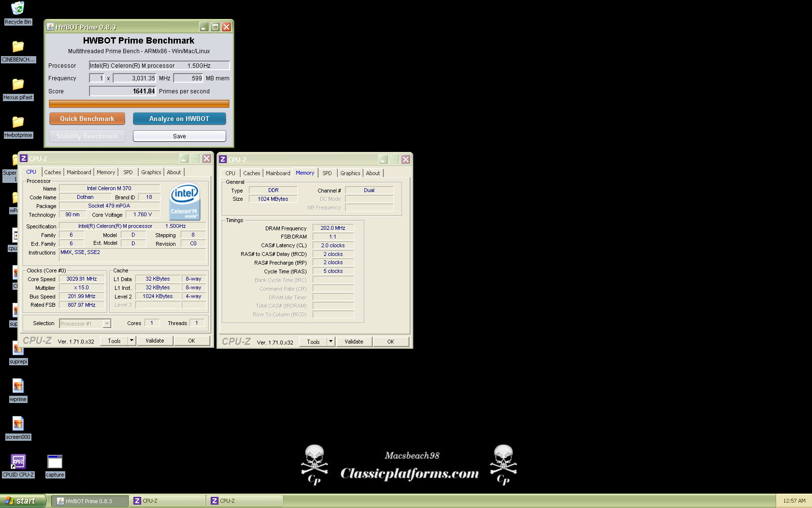Open the capture desktop icon
The height and width of the screenshot is (508, 812).
[55, 462]
